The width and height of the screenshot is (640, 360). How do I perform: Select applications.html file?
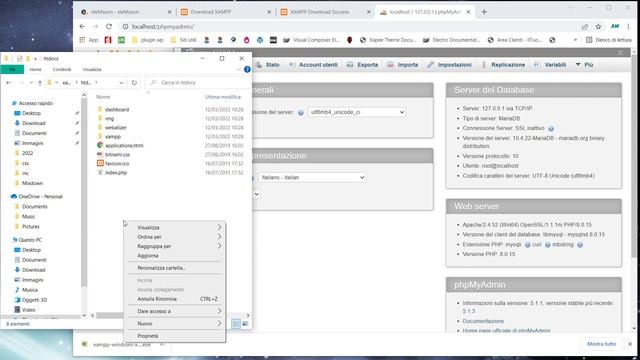point(124,145)
